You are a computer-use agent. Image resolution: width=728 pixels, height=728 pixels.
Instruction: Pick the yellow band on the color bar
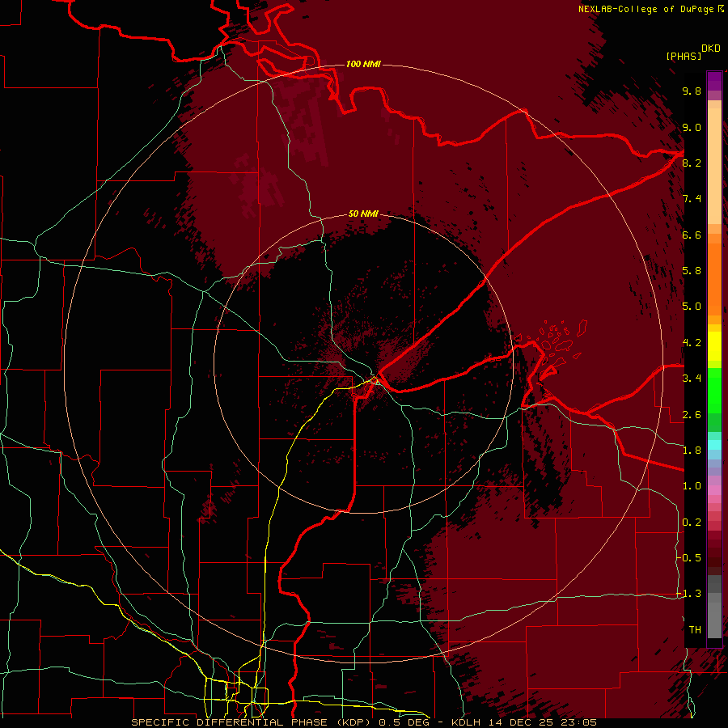click(714, 346)
